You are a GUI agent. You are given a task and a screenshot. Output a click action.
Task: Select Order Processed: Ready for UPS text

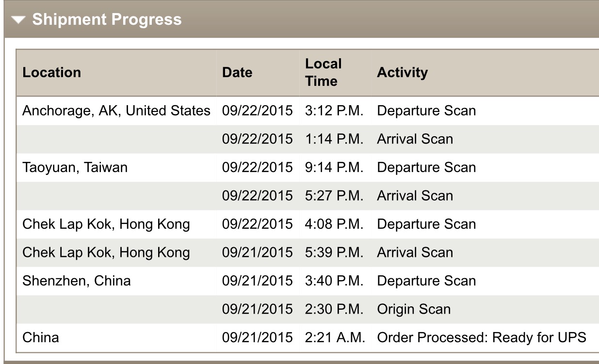tap(482, 337)
